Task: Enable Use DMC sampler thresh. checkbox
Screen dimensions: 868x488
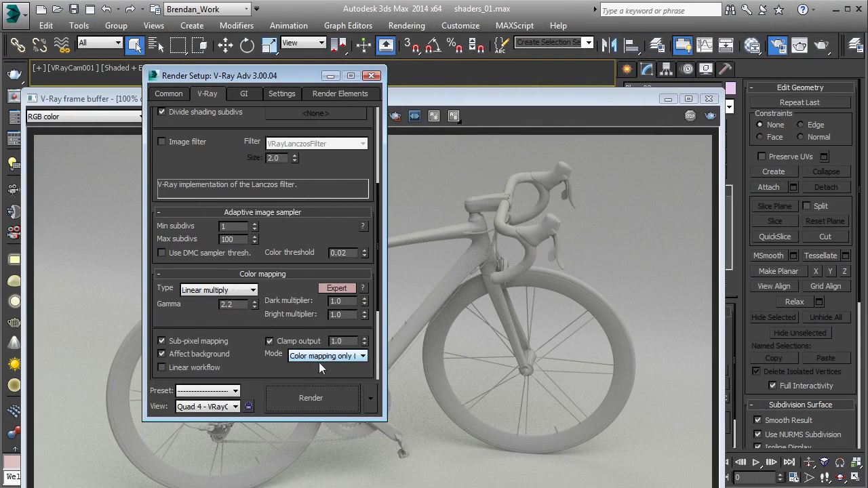Action: [161, 253]
